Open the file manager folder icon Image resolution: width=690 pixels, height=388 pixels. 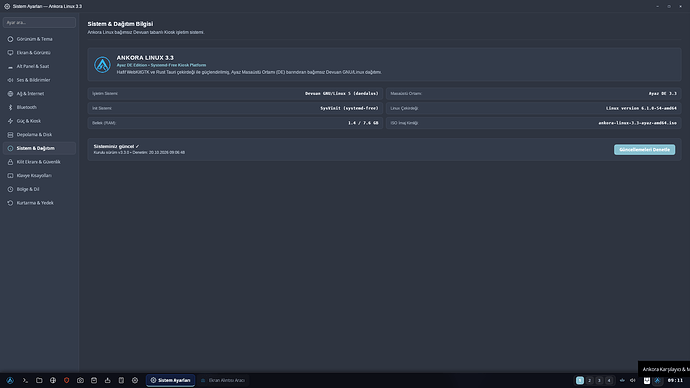click(x=39, y=381)
